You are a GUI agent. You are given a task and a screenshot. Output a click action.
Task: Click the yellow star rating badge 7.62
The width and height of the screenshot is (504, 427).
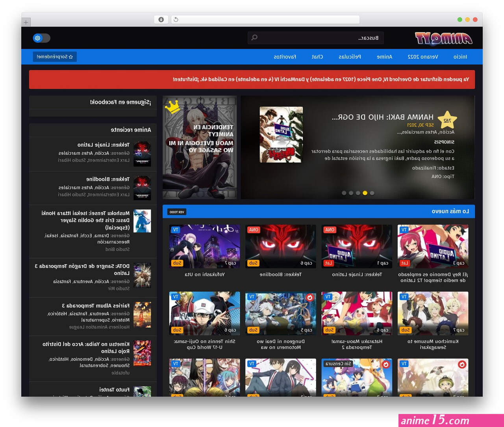pos(447,120)
